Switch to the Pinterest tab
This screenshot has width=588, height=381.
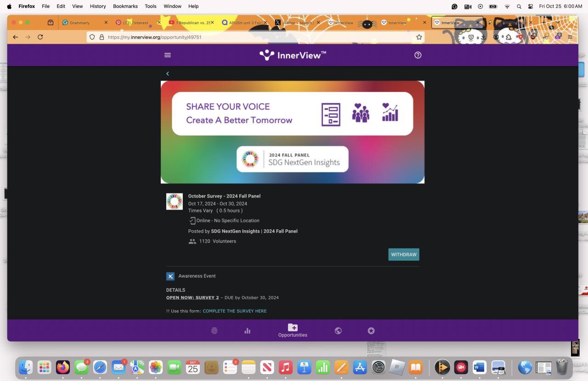click(x=138, y=23)
